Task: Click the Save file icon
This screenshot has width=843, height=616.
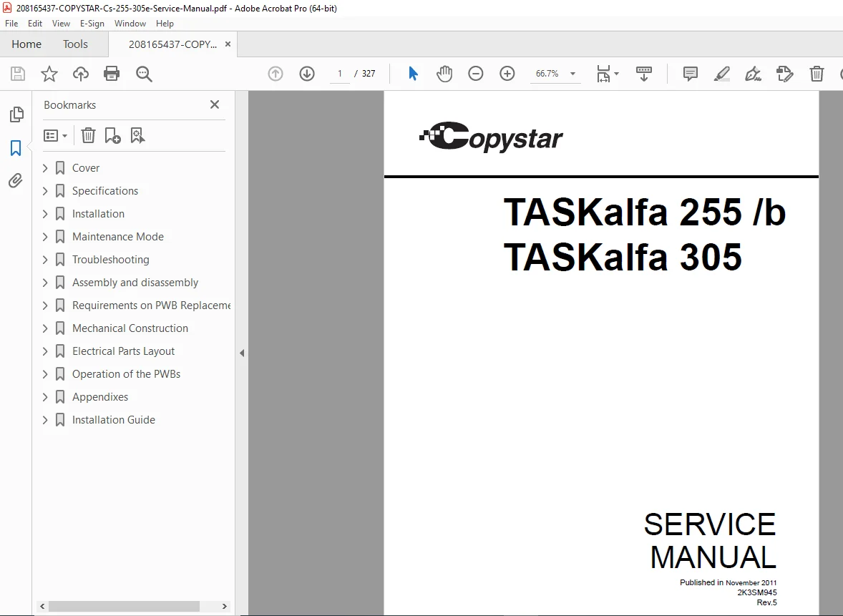Action: pyautogui.click(x=18, y=74)
